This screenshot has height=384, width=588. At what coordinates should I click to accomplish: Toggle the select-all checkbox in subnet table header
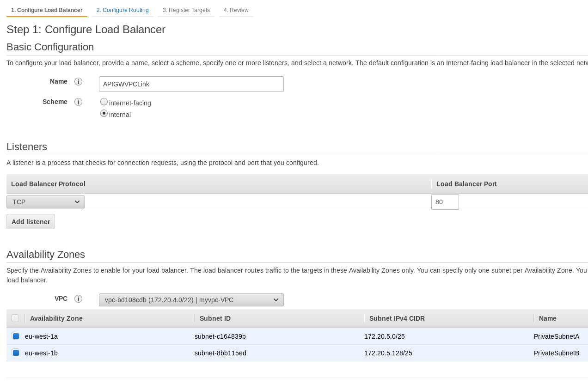(x=15, y=318)
